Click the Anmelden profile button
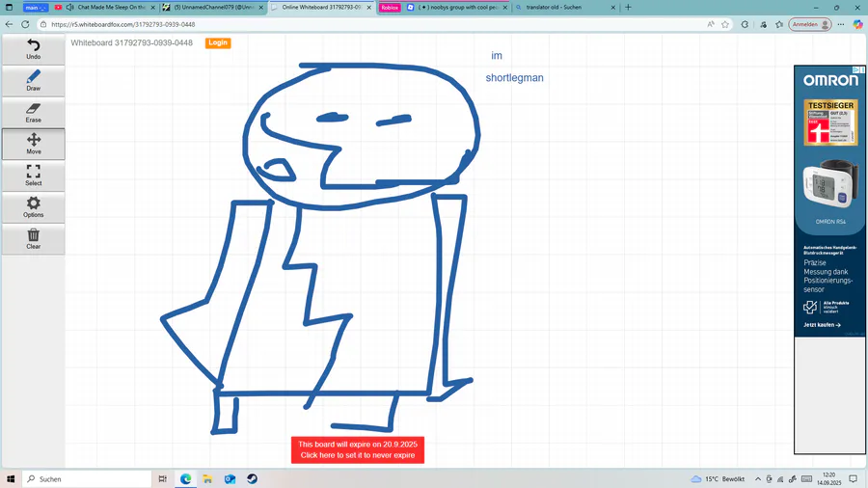This screenshot has width=868, height=488. coord(810,24)
